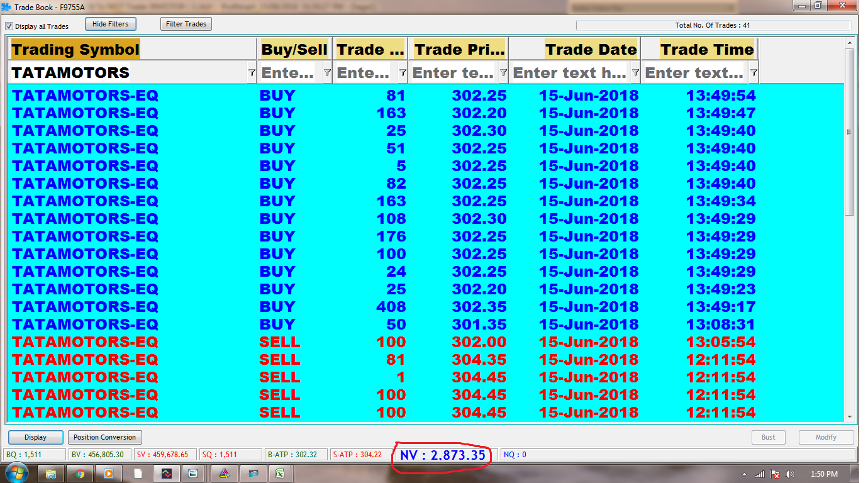The image size is (868, 483).
Task: Open the media player taskbar icon
Action: [x=109, y=474]
